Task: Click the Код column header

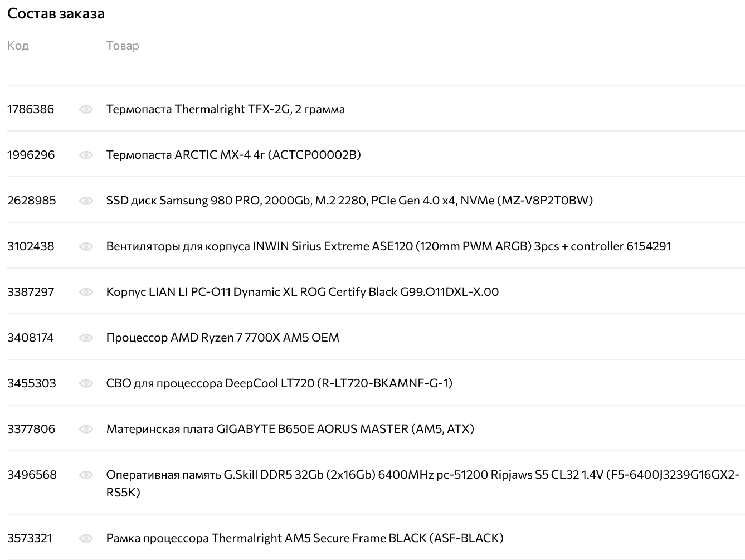Action: (x=18, y=46)
